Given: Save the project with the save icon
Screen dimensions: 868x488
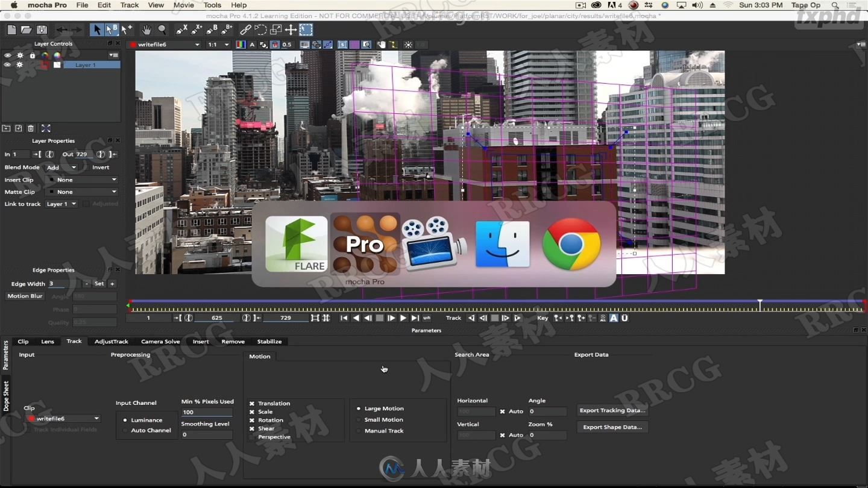Looking at the screenshot, I should click(x=42, y=30).
